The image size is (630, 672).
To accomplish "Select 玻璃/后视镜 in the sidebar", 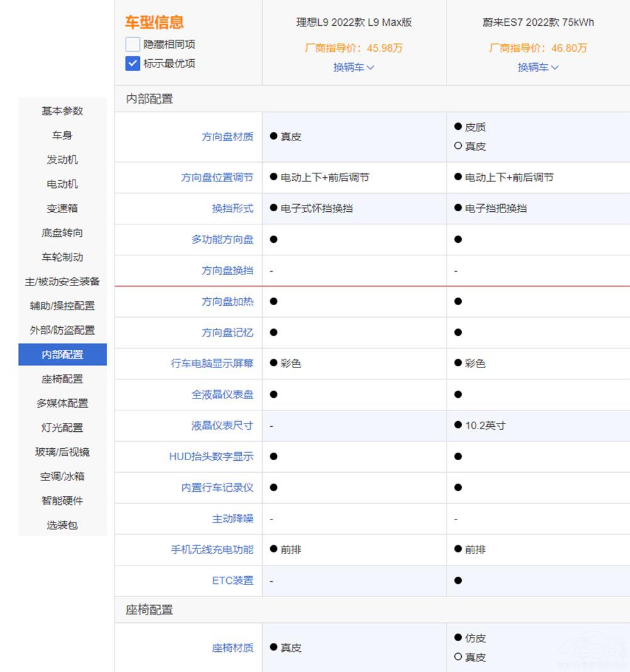I will point(62,452).
